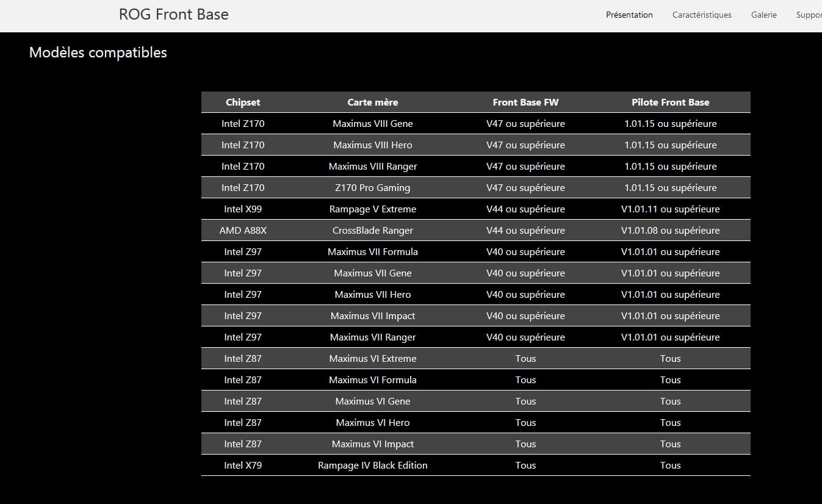Click the V1.01.11 ou supérieure driver cell
Screen dimensions: 822x504
[x=671, y=209]
